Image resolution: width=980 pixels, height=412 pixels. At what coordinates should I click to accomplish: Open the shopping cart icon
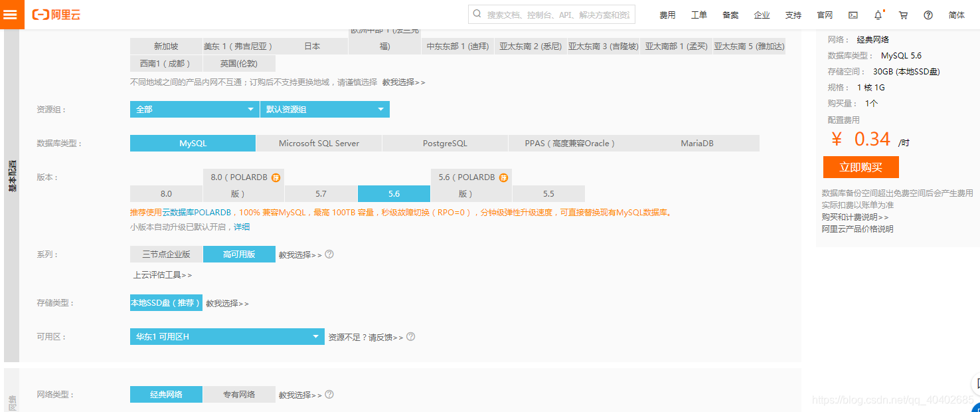[x=903, y=14]
